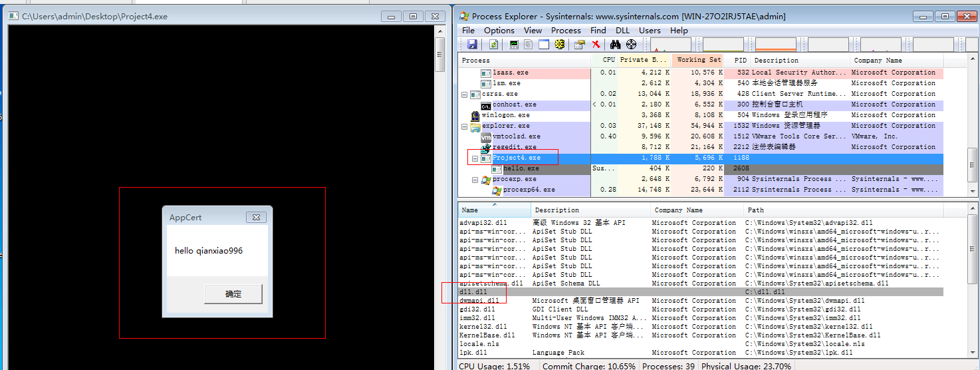Sort by the PID column header

coord(738,61)
